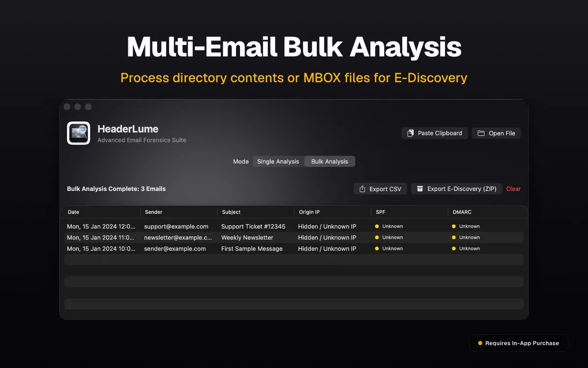Click the clipboard icon in Paste Clipboard

pyautogui.click(x=411, y=133)
